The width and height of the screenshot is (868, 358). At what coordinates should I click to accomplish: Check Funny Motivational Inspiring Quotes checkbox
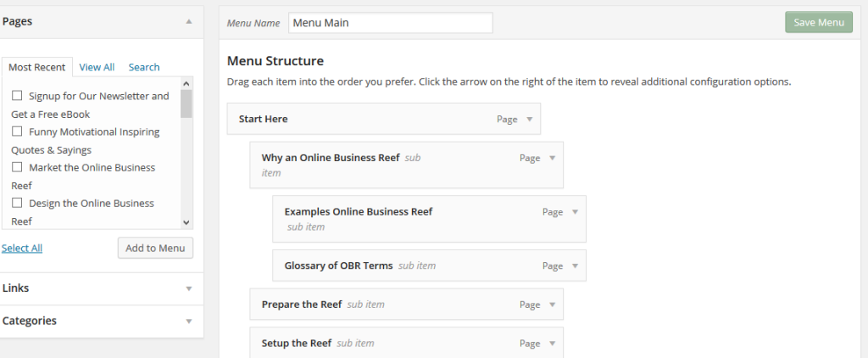click(x=17, y=131)
